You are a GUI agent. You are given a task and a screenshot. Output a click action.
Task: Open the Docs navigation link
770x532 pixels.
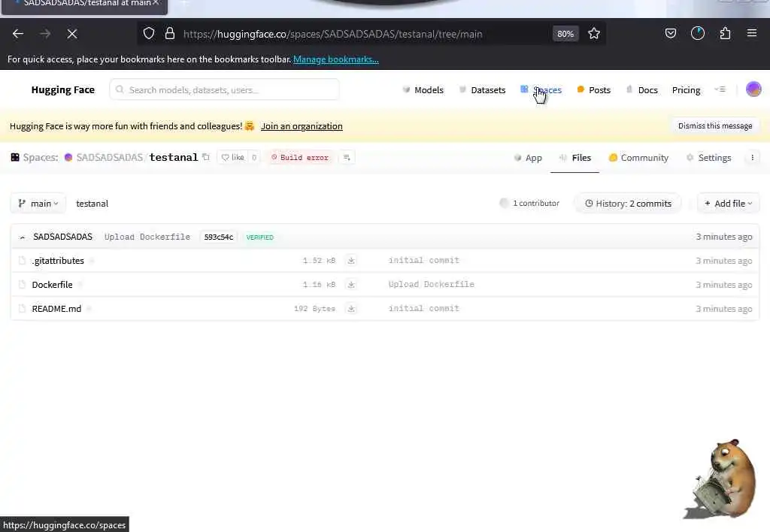(642, 90)
